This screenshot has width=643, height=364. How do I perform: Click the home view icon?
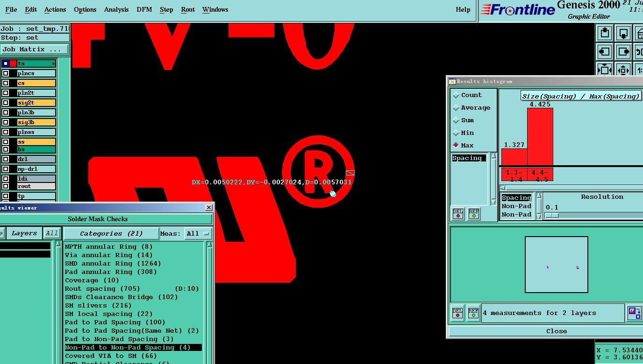click(x=639, y=33)
